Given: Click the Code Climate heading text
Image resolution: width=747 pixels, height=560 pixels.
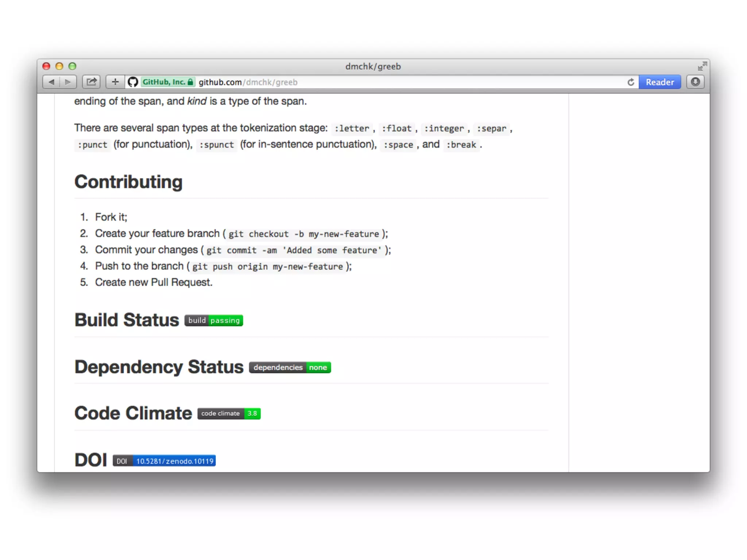Looking at the screenshot, I should (x=133, y=413).
